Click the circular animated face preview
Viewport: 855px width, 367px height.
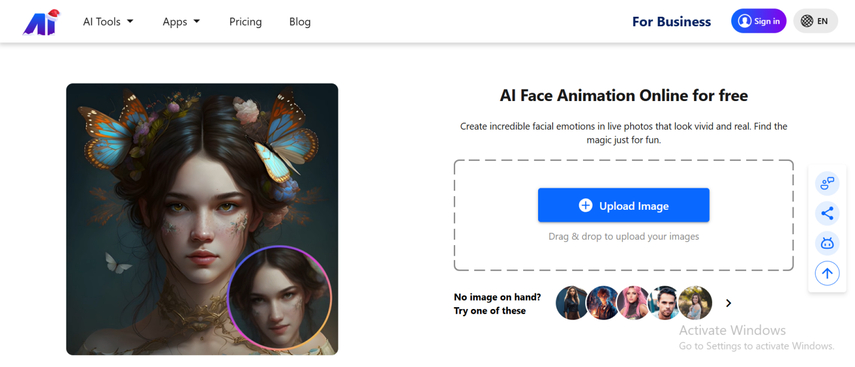point(280,297)
